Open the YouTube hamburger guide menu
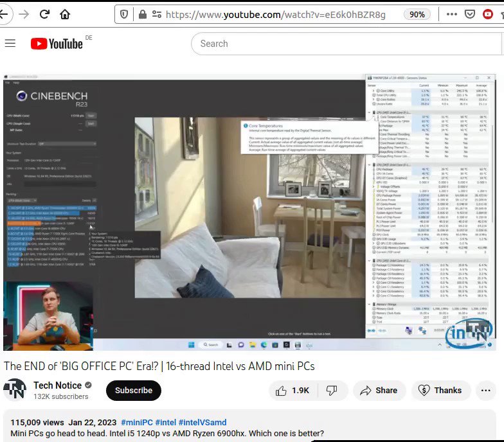This screenshot has height=442, width=504. 10,43
